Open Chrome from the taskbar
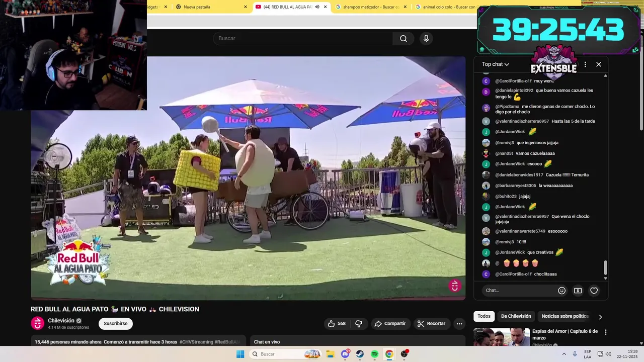Screen dimensions: 644x362 [x=389, y=354]
